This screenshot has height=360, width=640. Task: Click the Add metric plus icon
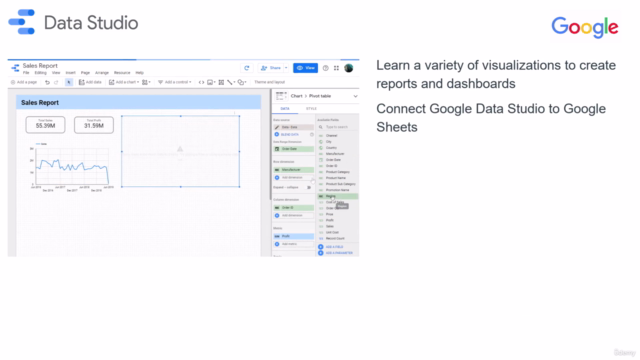point(277,244)
